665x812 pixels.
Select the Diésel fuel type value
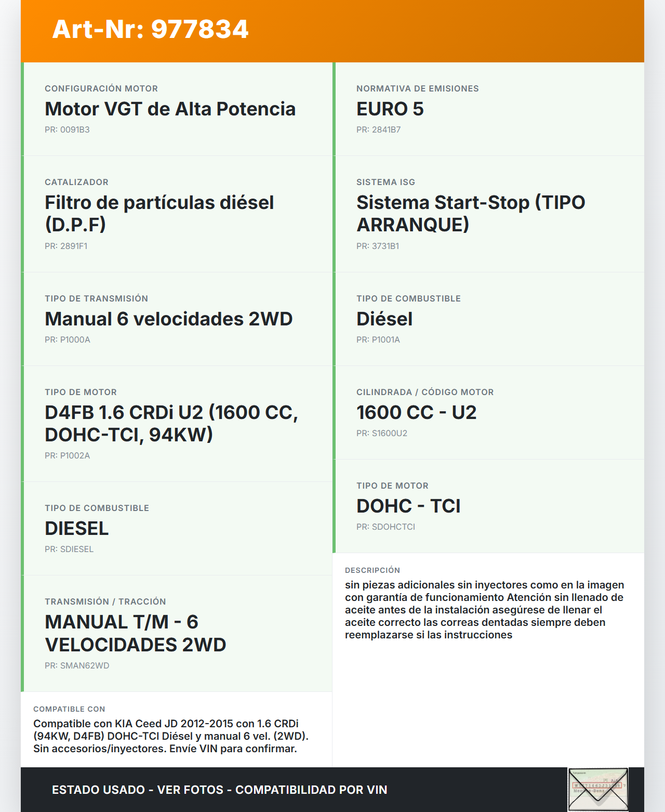[384, 319]
